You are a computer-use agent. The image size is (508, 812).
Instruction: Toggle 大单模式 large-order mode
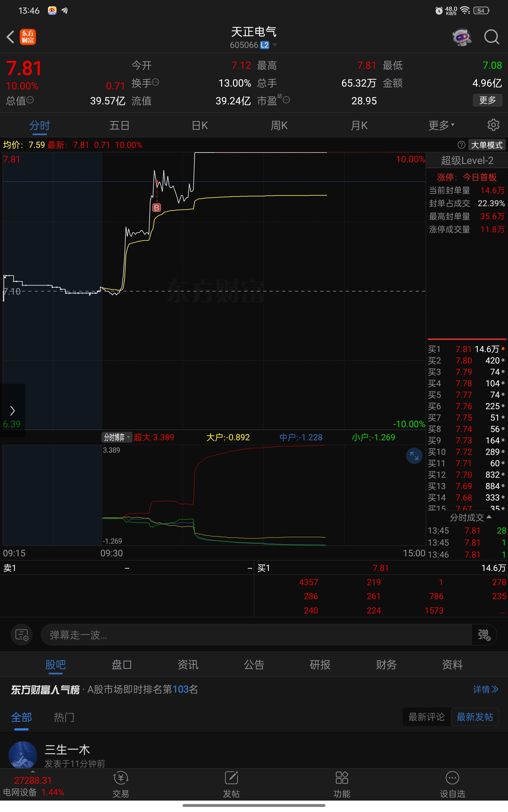click(486, 145)
